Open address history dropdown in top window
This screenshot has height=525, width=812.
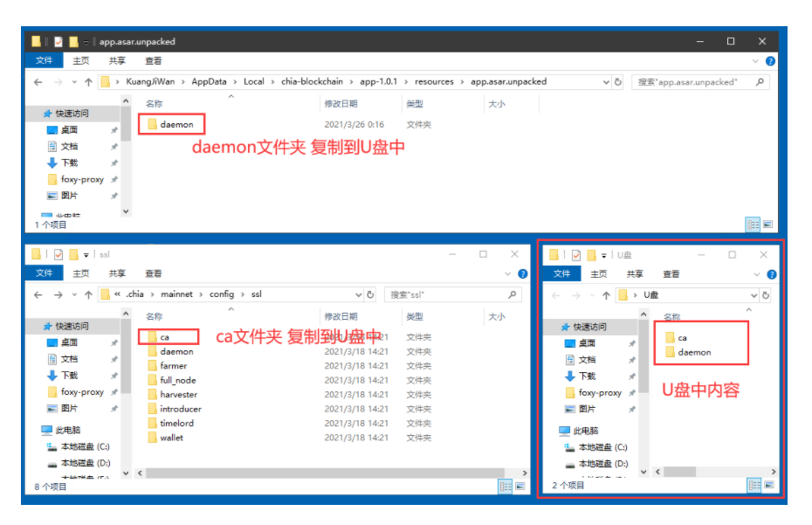coord(607,82)
